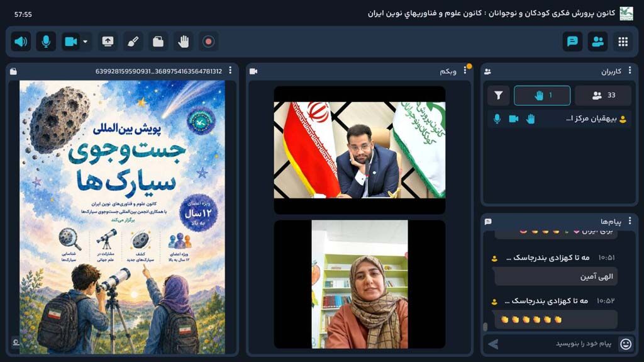Viewport: 644px width, 362px height.
Task: Select user بیهقیان مرکز in list
Action: [x=559, y=119]
